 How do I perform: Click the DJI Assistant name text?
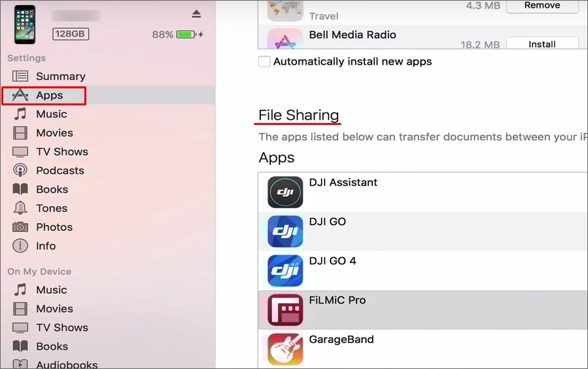click(343, 183)
